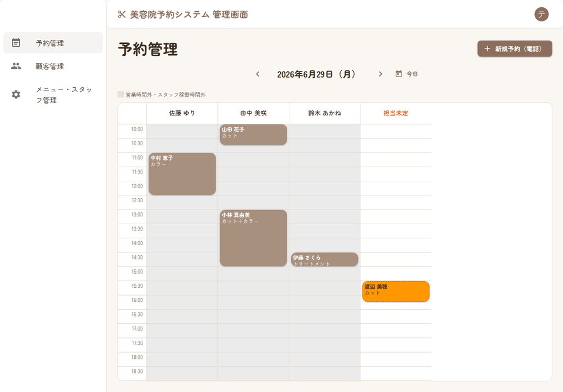
Task: Open 小林 真由美 カット＋カラー appointment
Action: (253, 238)
